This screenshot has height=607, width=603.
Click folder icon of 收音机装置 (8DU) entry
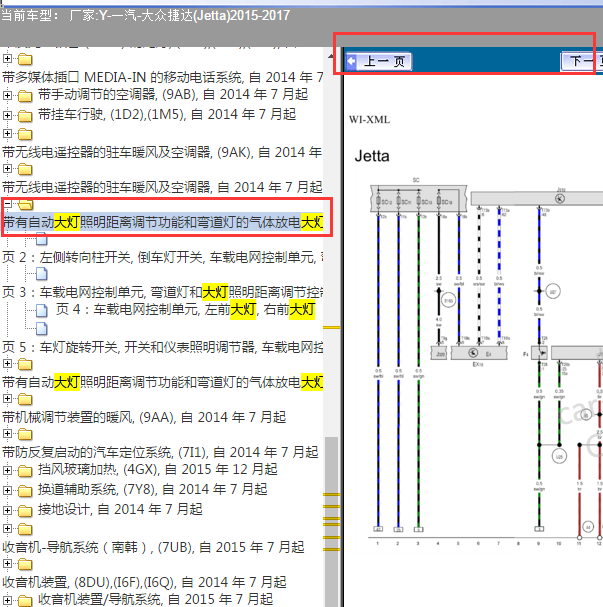pyautogui.click(x=25, y=564)
